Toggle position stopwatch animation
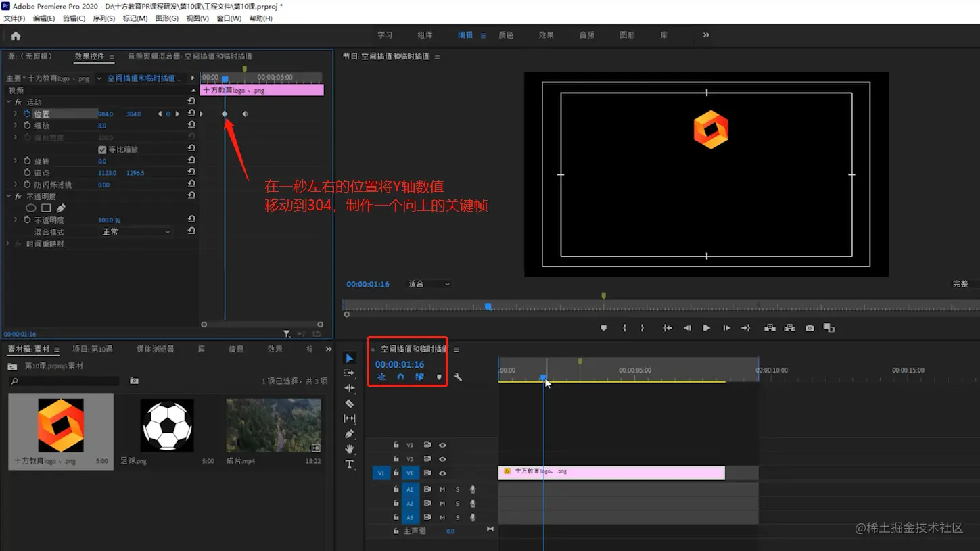The height and width of the screenshot is (551, 980). pos(27,114)
